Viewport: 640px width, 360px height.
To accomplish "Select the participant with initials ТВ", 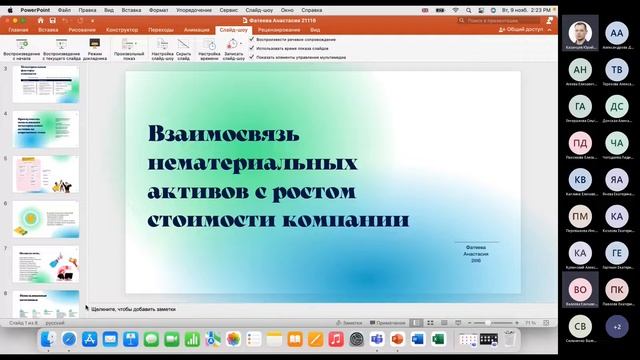I will pyautogui.click(x=617, y=71).
